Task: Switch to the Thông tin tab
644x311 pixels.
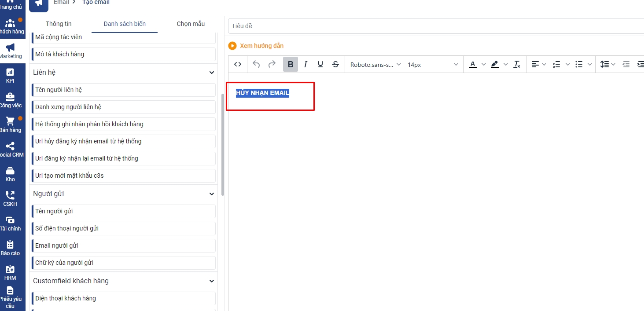Action: tap(59, 24)
